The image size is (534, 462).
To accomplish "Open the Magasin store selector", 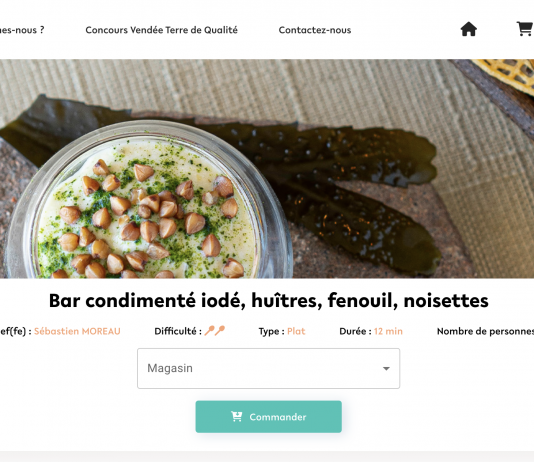I will pos(268,368).
